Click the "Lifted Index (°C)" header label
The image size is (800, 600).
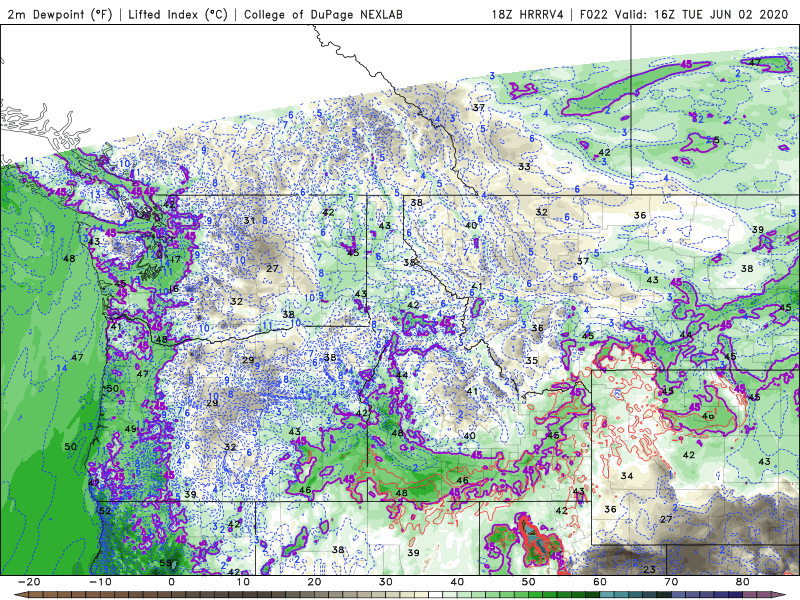coord(178,14)
